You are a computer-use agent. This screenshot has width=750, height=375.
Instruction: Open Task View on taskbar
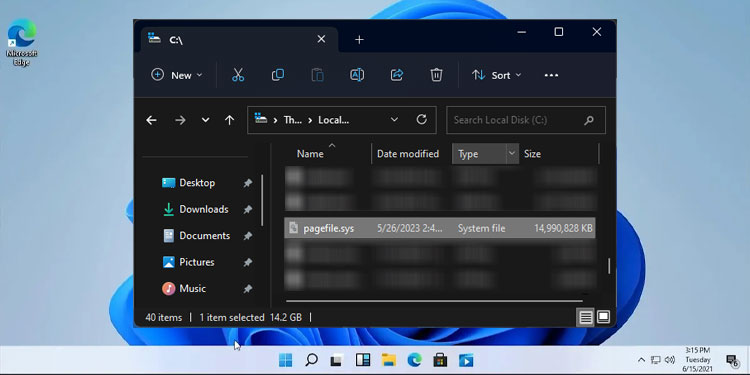click(337, 360)
